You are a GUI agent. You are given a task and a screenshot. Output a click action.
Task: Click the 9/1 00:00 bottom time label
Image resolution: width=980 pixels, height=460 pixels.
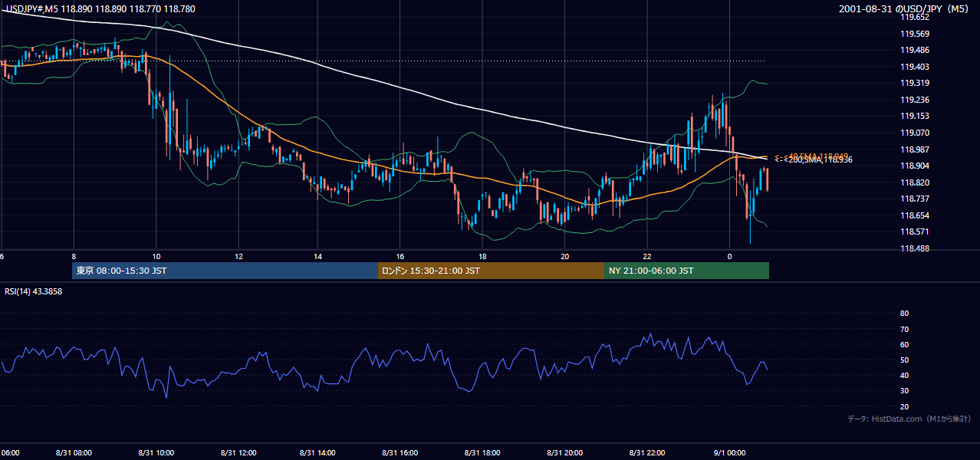[x=728, y=453]
